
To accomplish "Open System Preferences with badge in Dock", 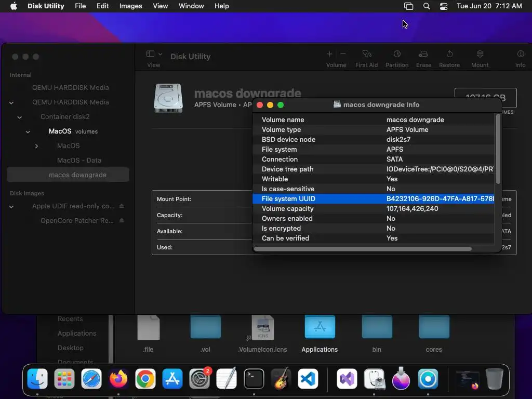I will coord(199,379).
